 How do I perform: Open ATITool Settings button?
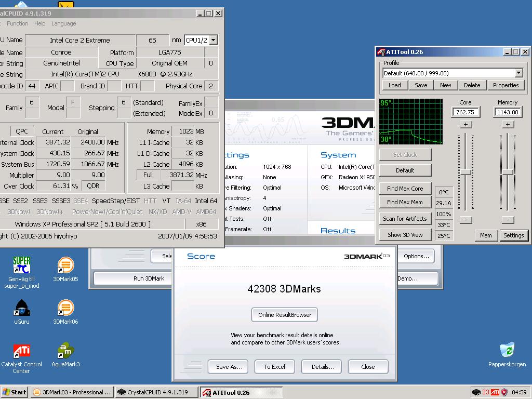pyautogui.click(x=514, y=235)
